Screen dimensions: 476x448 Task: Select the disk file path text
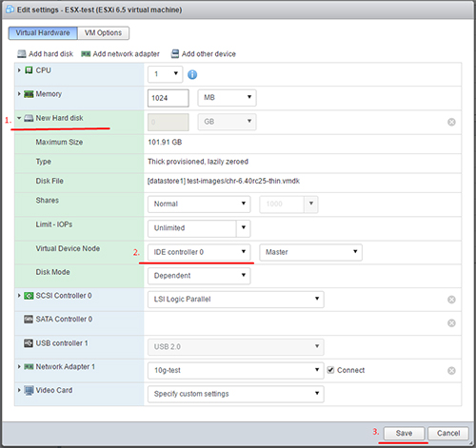tap(224, 181)
